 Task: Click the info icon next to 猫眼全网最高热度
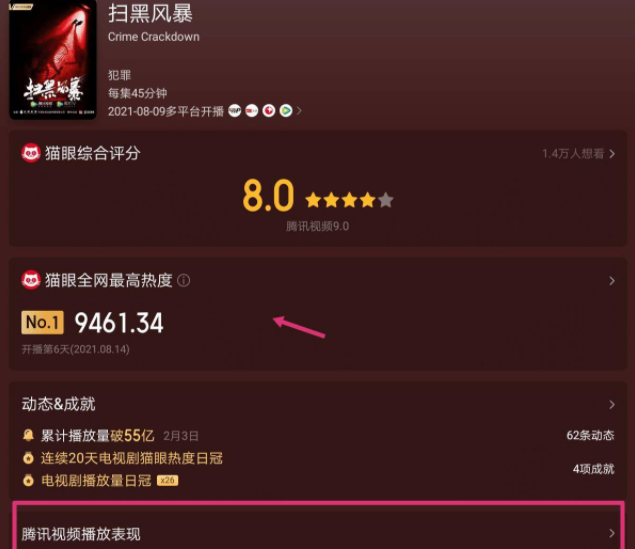(183, 280)
